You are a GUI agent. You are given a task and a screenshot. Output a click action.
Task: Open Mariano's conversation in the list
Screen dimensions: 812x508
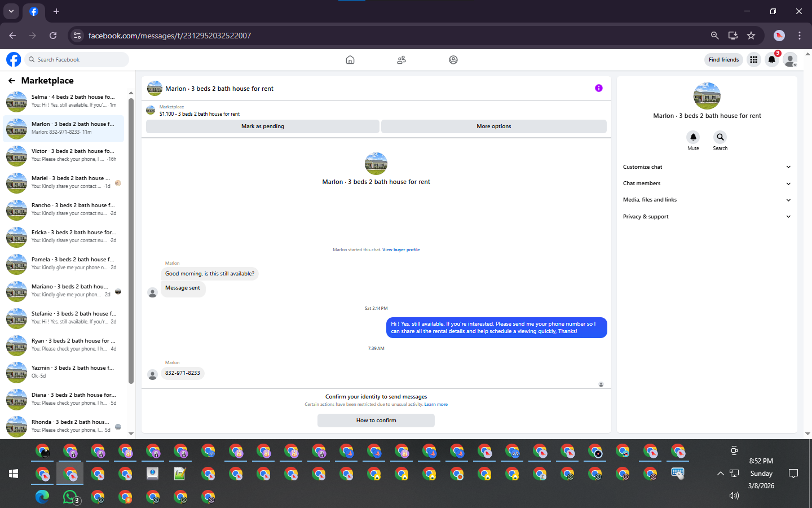coord(64,291)
